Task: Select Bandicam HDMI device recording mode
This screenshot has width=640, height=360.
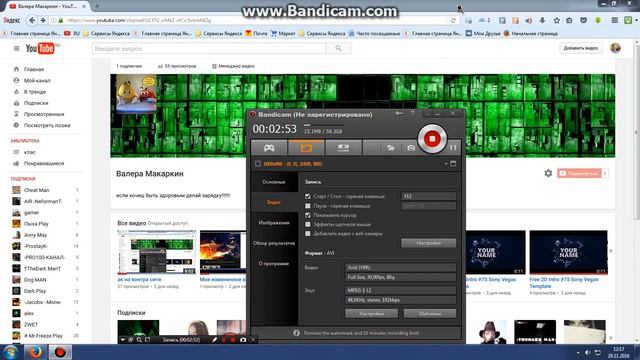Action: [343, 148]
